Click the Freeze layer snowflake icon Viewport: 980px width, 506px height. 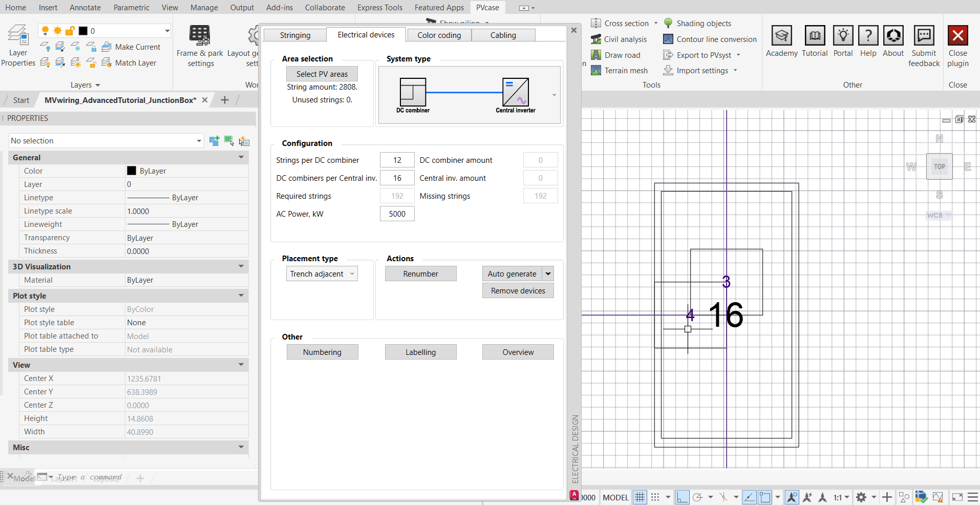76,47
